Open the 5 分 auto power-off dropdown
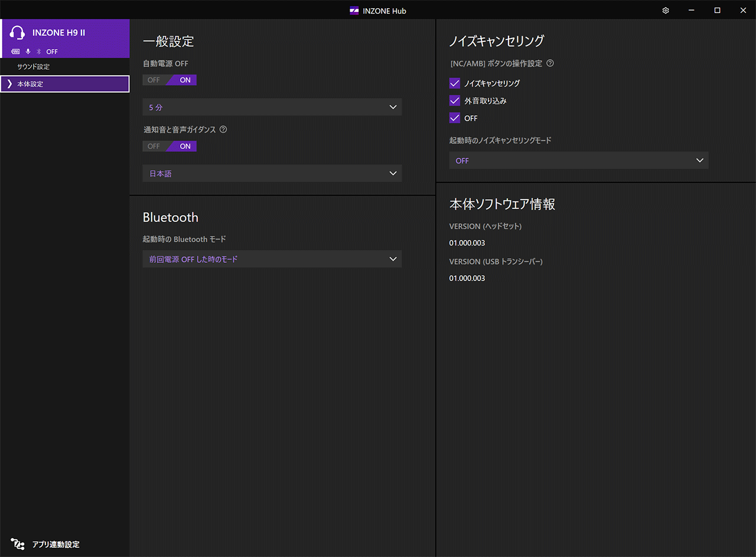Image resolution: width=756 pixels, height=557 pixels. pyautogui.click(x=272, y=108)
